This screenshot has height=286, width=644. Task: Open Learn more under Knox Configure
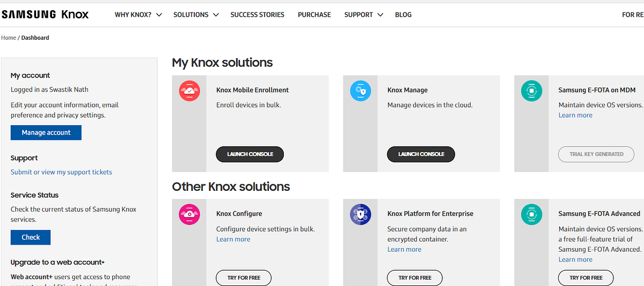pos(233,239)
